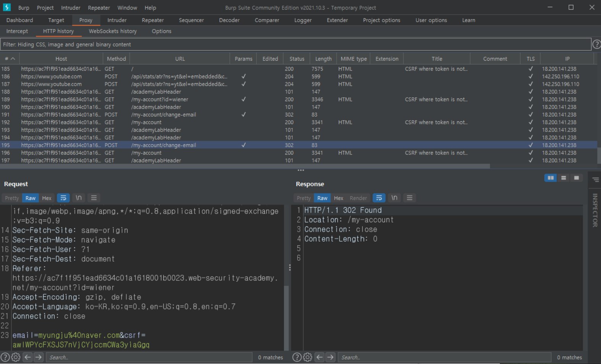Go to next request search match
601x364 pixels.
[x=39, y=358]
